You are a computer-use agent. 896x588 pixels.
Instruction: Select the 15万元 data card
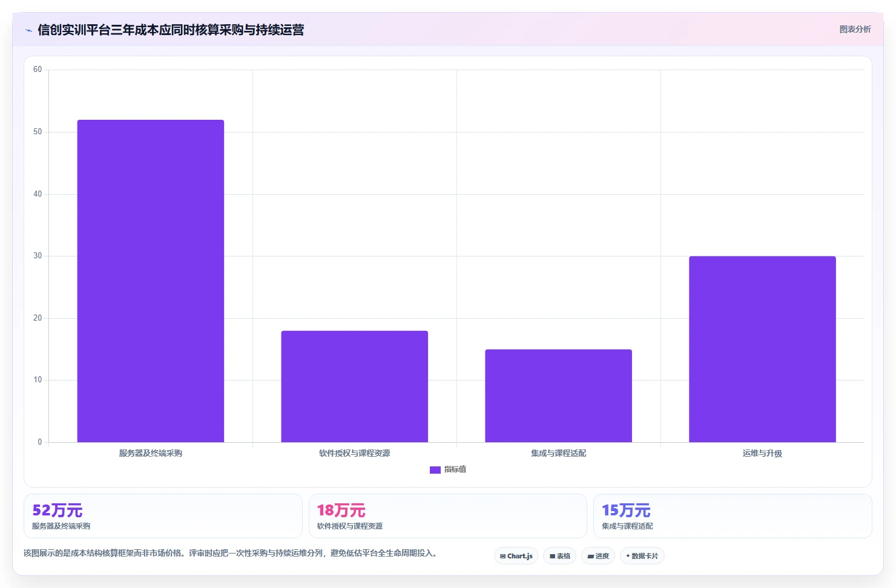coord(733,516)
